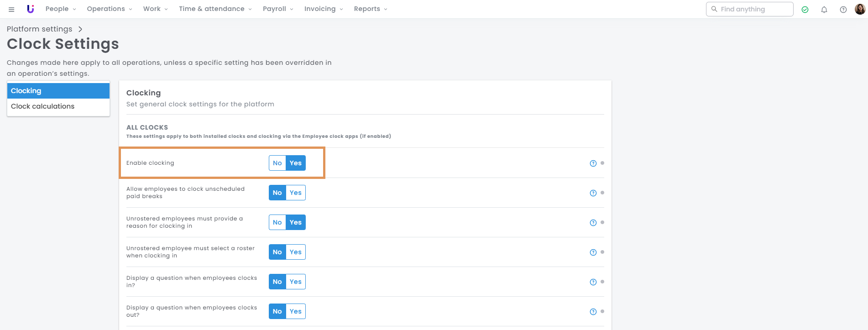Expand the Time & attendance menu
868x330 pixels.
point(215,9)
